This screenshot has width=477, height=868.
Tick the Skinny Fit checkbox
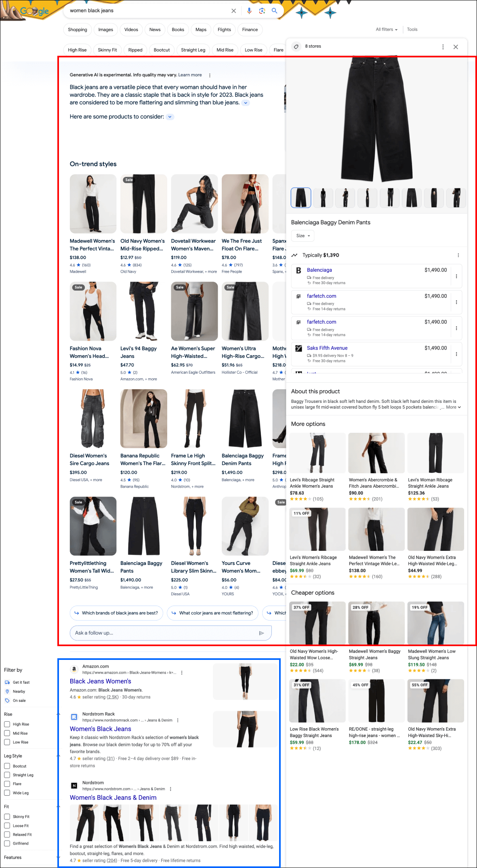(7, 817)
